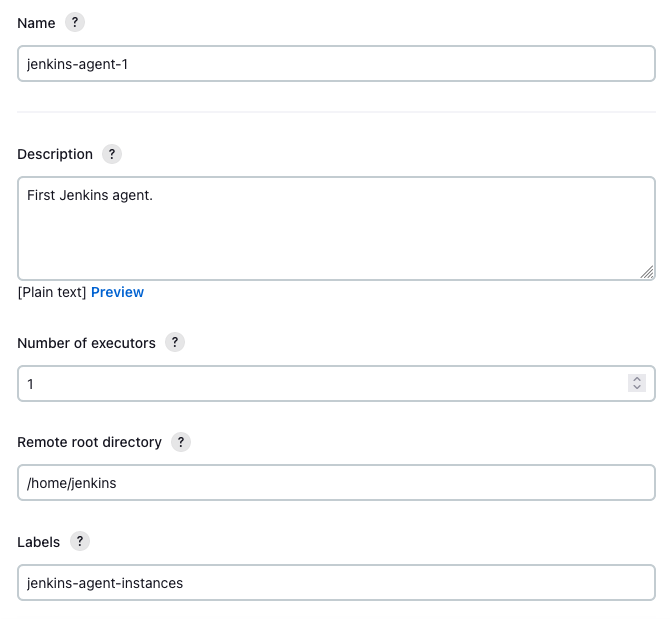The image size is (670, 619).
Task: Focus the jenkins-agent-instances Labels input
Action: pyautogui.click(x=336, y=583)
